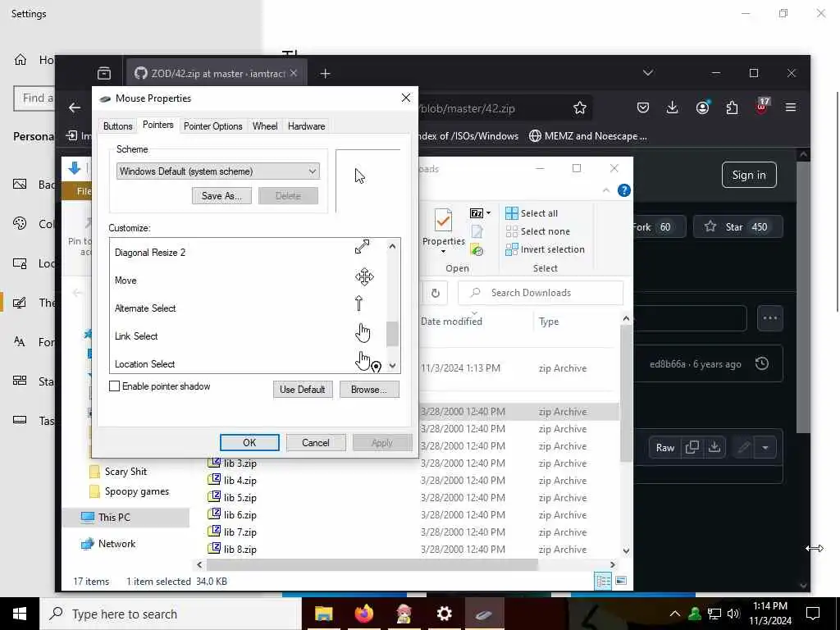Close the Mouse Properties dialog
This screenshot has height=630, width=840.
405,98
